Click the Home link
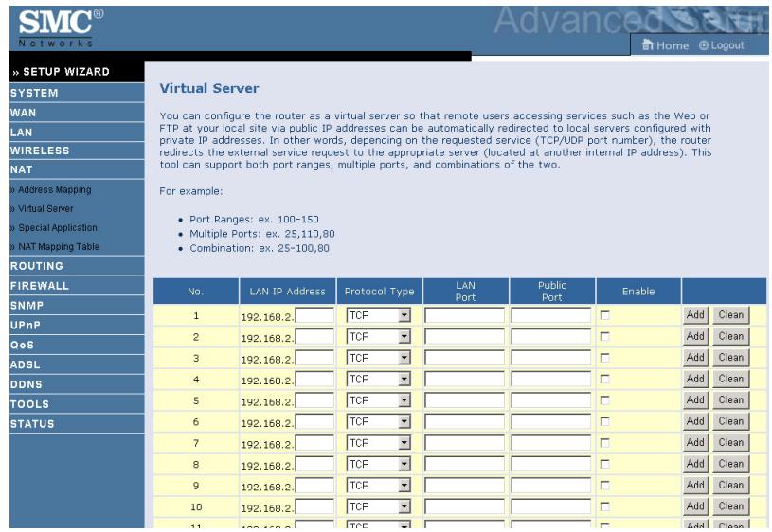 pyautogui.click(x=665, y=45)
